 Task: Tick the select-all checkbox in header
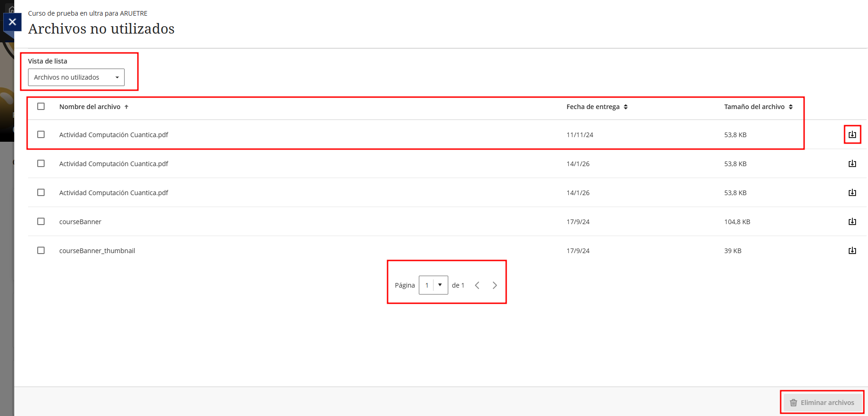41,106
